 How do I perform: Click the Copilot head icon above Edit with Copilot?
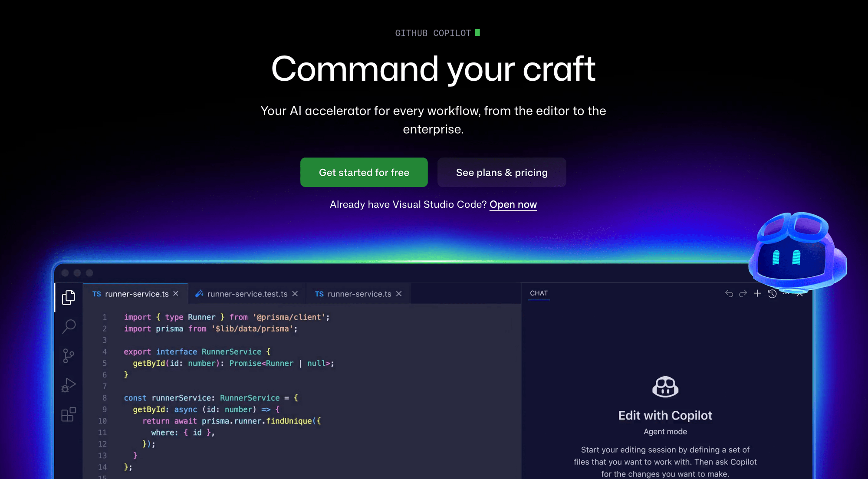pos(665,387)
